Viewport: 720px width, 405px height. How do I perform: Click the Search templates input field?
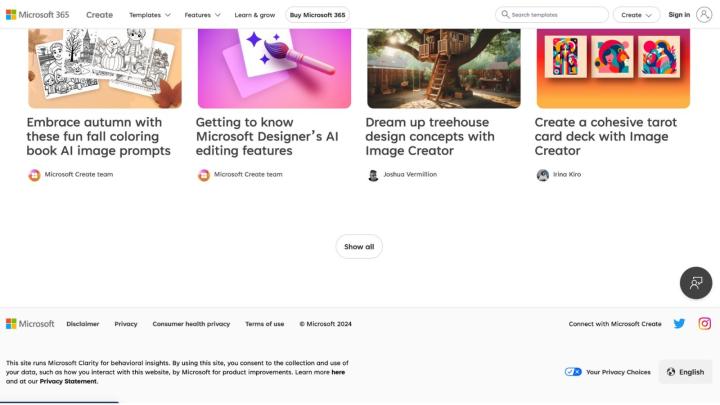(555, 15)
